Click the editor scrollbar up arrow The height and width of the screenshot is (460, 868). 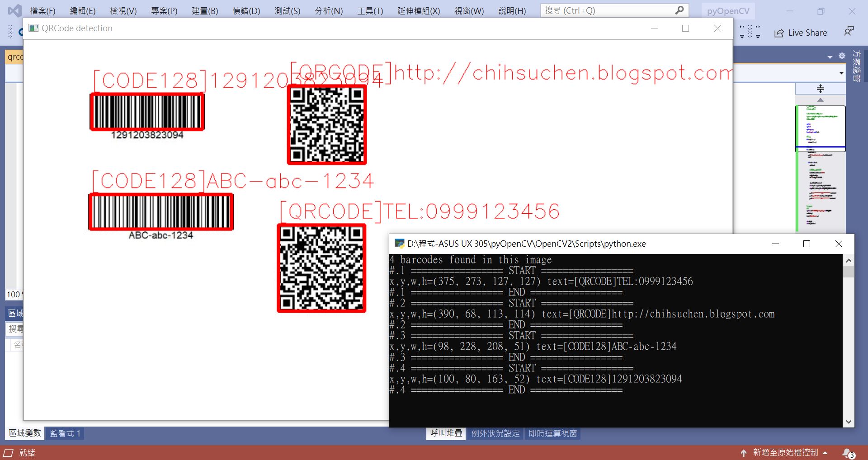pyautogui.click(x=821, y=100)
